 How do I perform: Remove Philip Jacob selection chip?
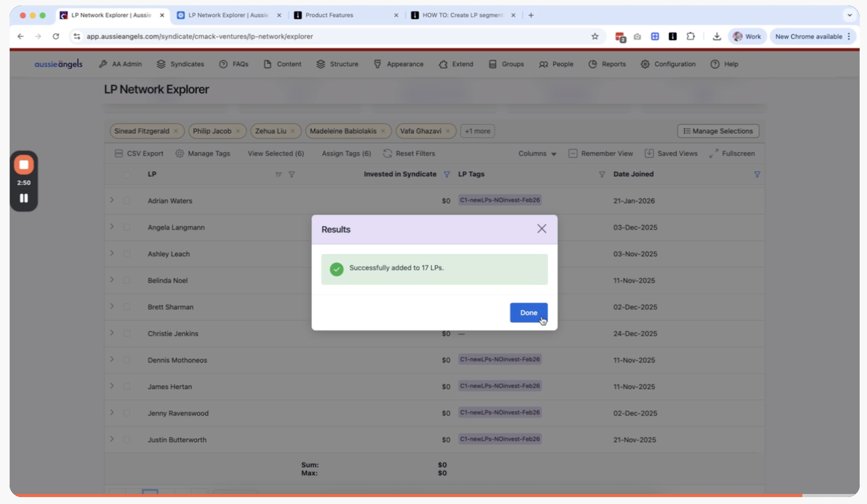[x=238, y=131]
